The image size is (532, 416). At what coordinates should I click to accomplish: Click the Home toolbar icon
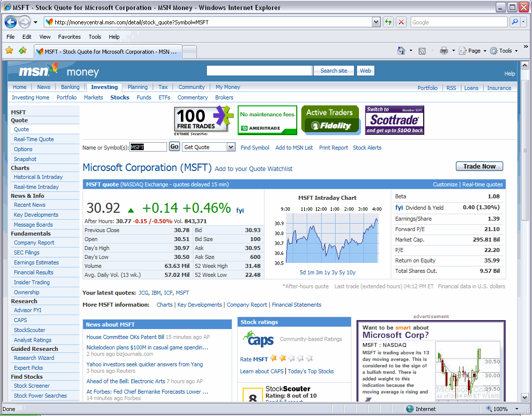(401, 51)
